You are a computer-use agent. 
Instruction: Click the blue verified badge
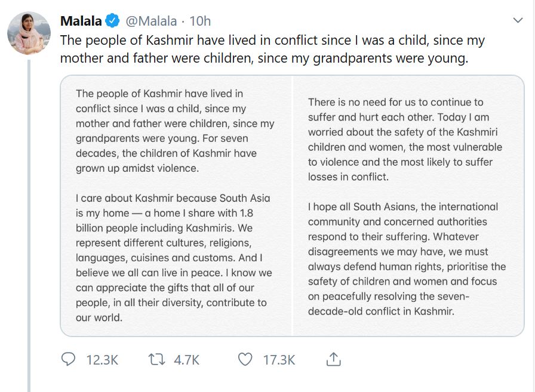112,21
